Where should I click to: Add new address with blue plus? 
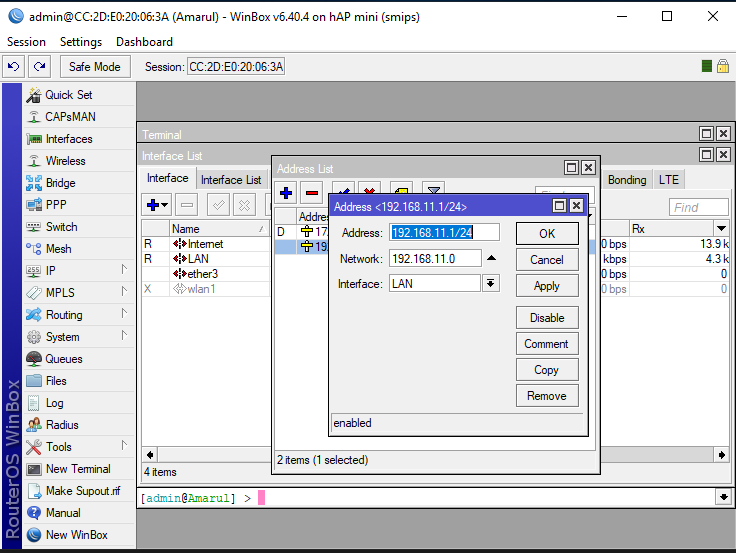(x=286, y=193)
